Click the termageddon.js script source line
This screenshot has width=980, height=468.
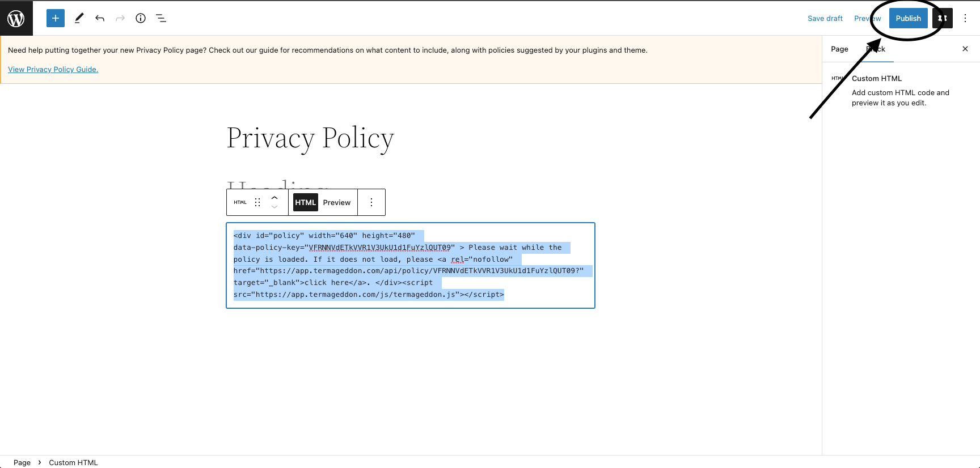point(369,294)
